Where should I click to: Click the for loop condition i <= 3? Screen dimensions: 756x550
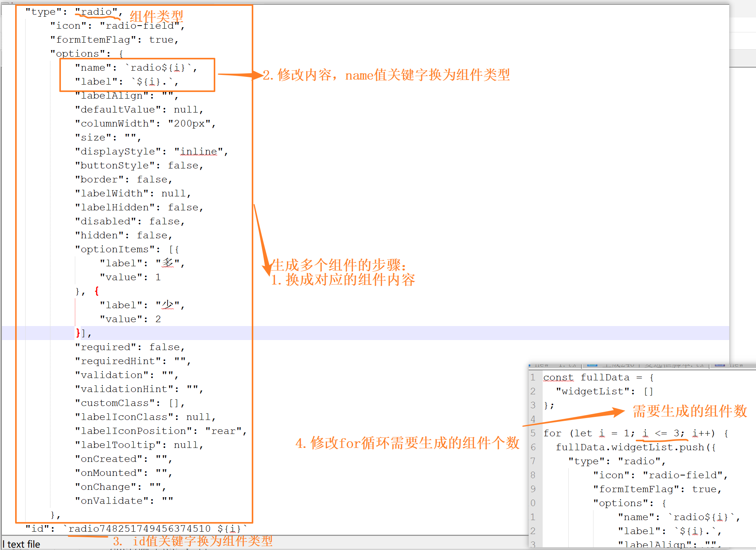tap(662, 433)
